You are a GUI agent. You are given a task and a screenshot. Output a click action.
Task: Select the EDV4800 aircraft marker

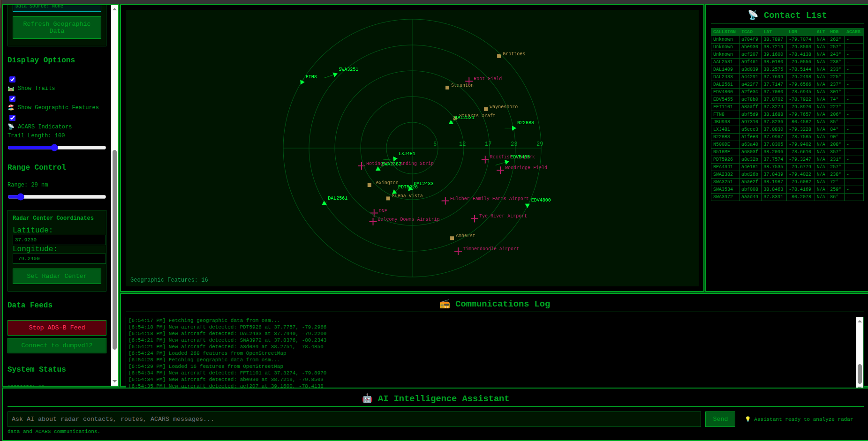(527, 205)
